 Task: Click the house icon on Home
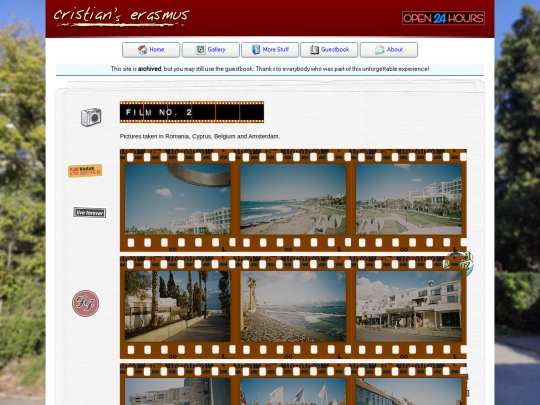pyautogui.click(x=143, y=50)
